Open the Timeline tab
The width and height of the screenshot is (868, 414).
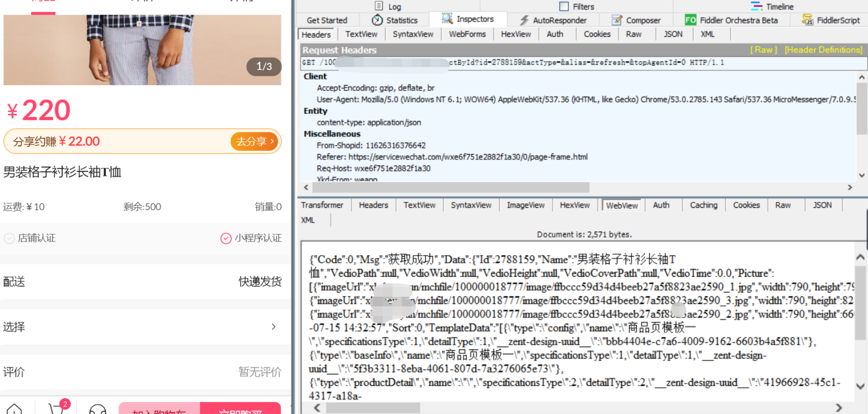pos(772,7)
